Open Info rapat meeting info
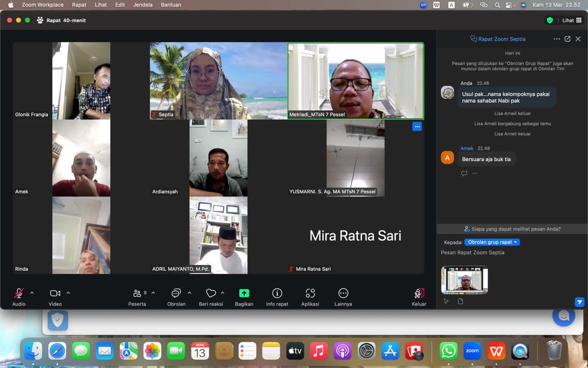 pyautogui.click(x=277, y=297)
